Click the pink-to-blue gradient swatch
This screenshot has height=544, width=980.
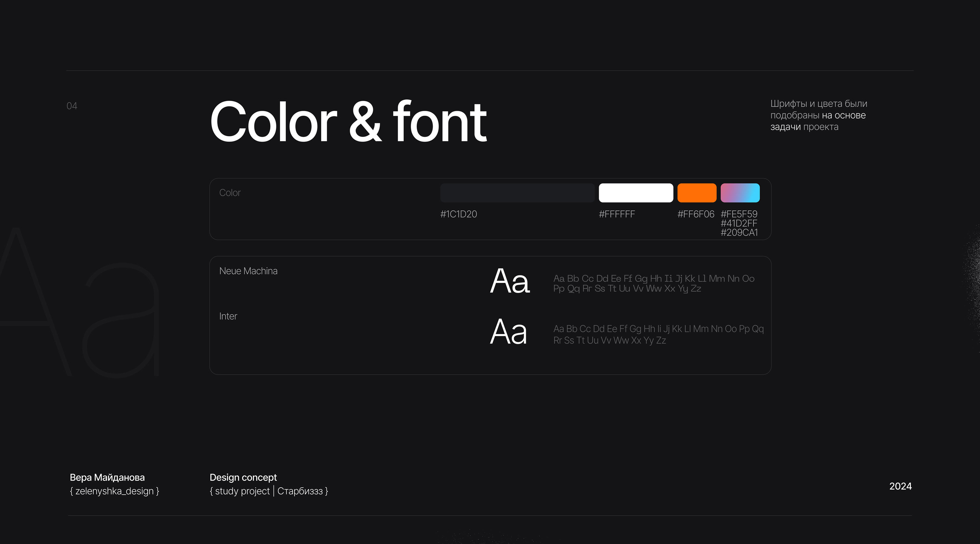coord(740,193)
